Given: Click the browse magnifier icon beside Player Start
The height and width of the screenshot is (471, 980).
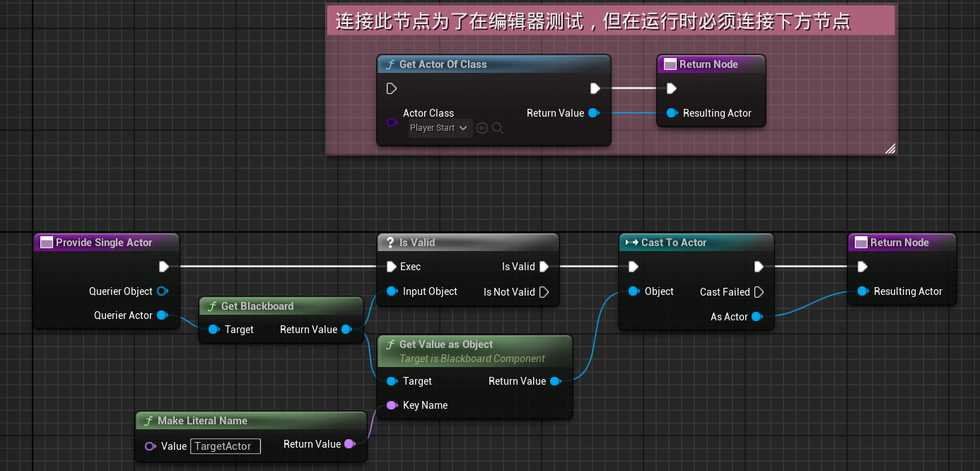Looking at the screenshot, I should [x=498, y=128].
